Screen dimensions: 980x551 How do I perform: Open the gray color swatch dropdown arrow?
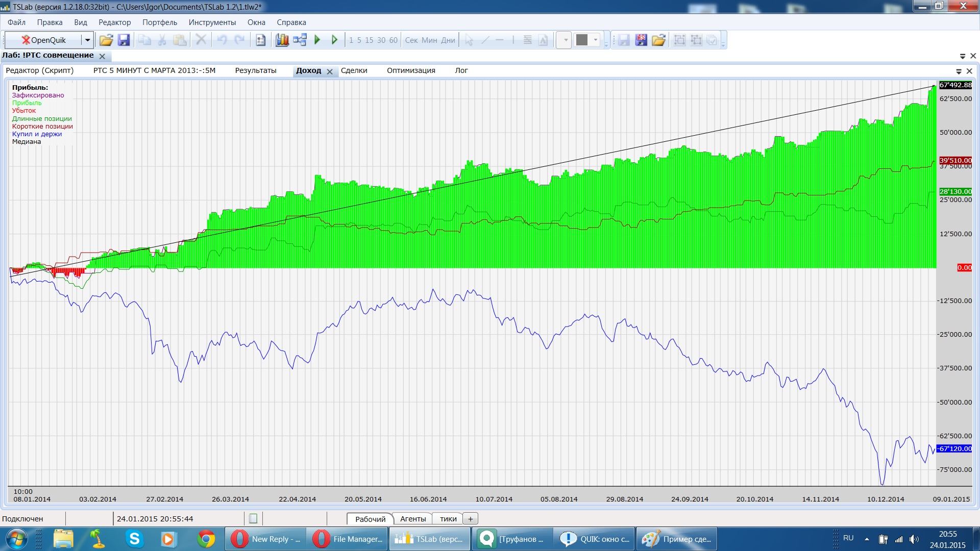595,40
